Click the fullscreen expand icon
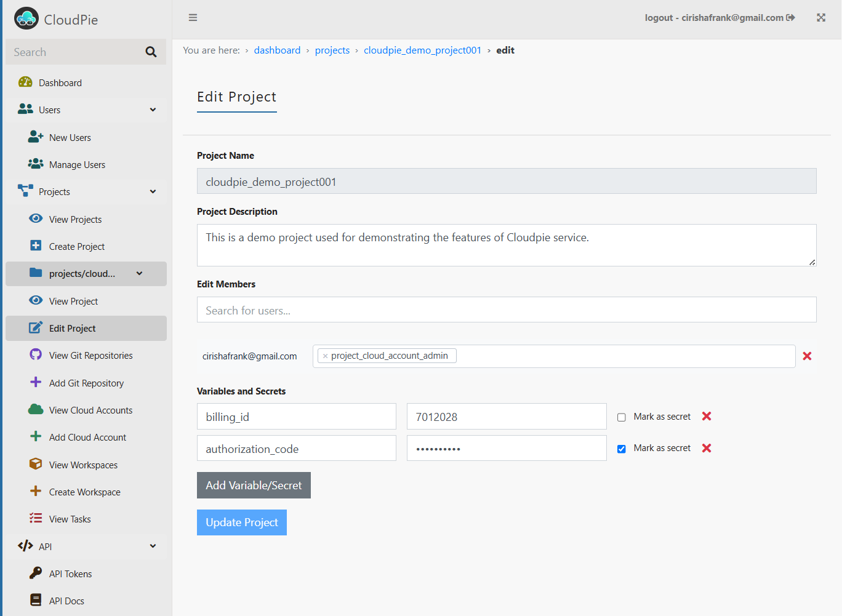Image resolution: width=842 pixels, height=616 pixels. 821,17
